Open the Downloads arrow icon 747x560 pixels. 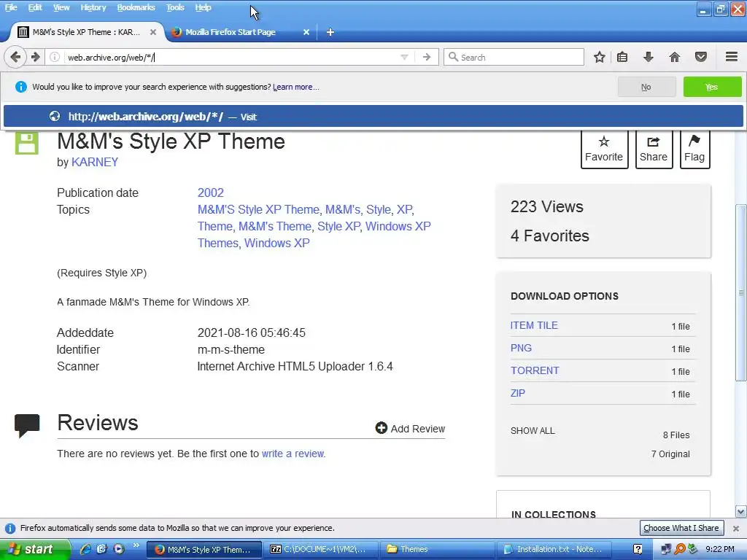[x=648, y=57]
